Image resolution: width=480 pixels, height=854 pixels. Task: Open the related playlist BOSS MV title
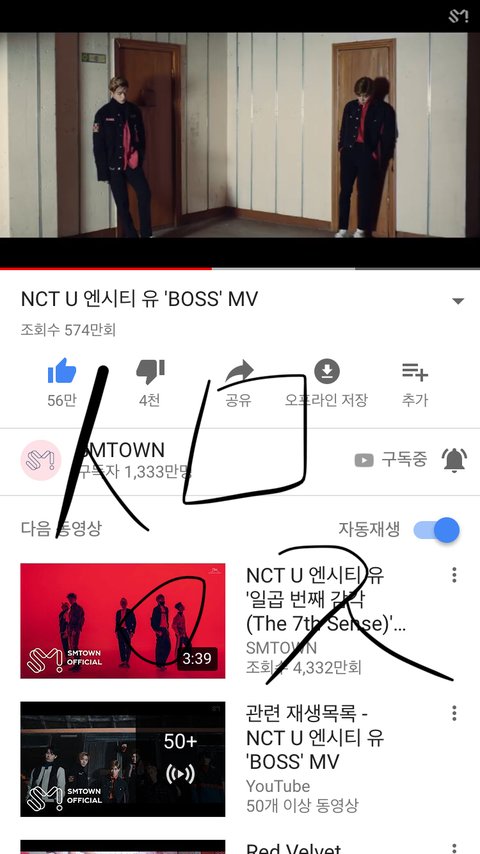(x=315, y=737)
